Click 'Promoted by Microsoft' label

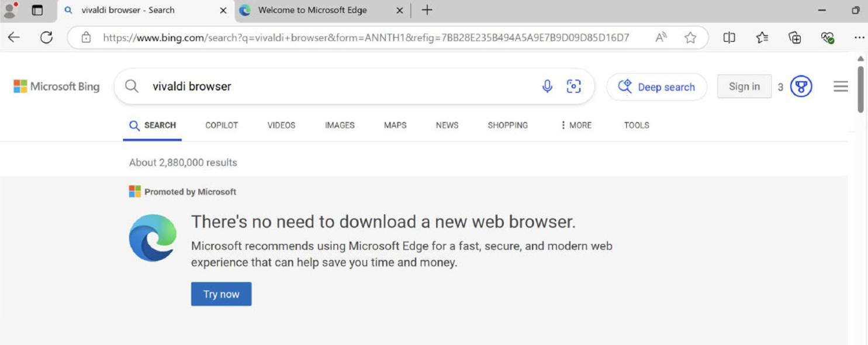(190, 192)
